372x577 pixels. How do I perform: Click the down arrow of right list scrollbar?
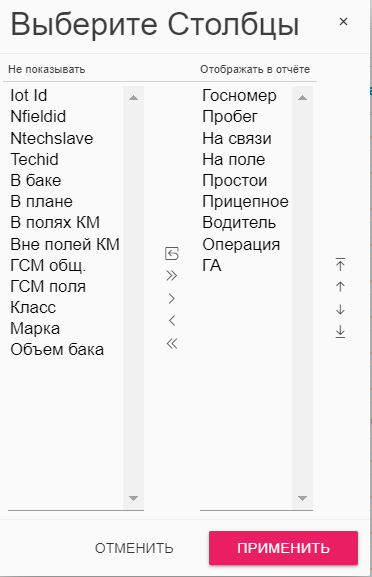pos(302,498)
